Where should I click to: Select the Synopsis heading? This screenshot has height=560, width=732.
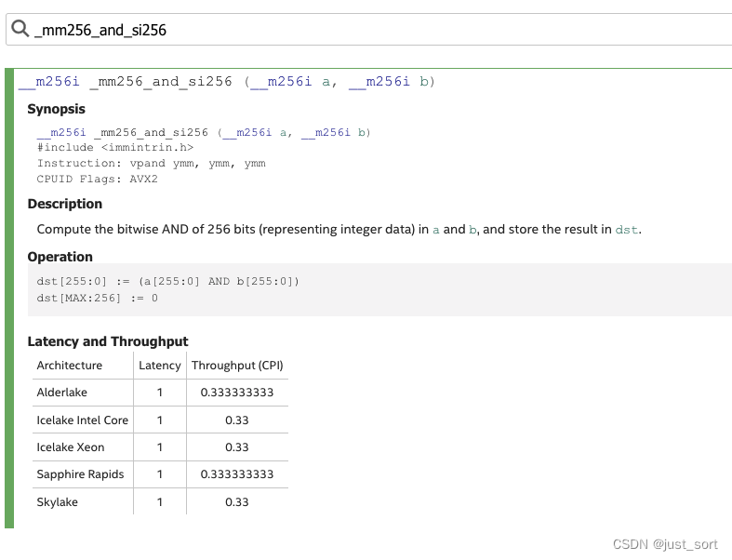tap(56, 109)
